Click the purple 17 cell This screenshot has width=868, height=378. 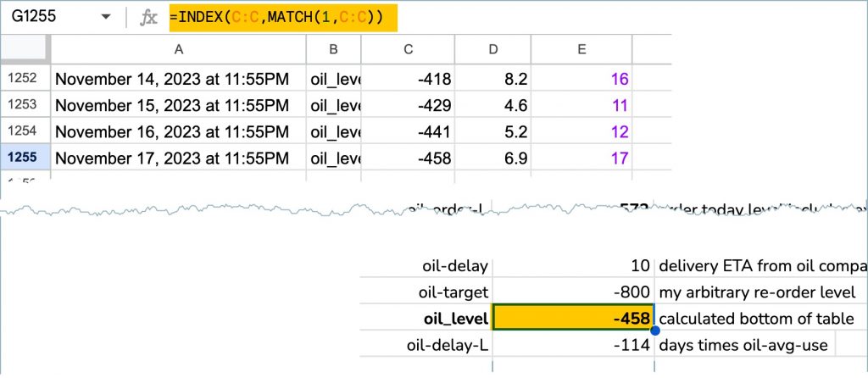581,158
